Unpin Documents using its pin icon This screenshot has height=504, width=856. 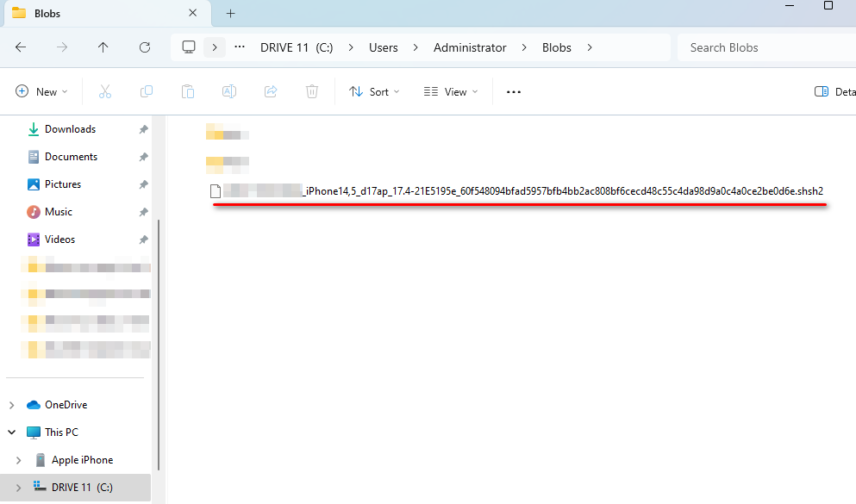[144, 157]
